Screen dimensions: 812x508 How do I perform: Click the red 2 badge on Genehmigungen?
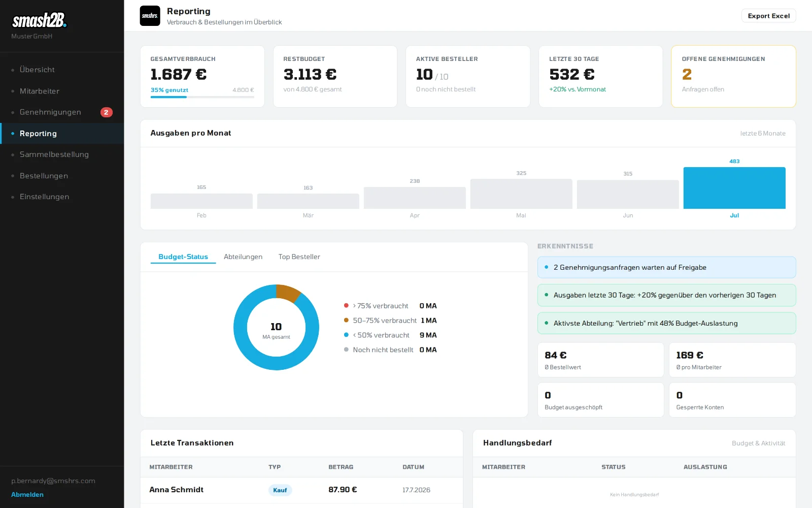[x=106, y=112]
